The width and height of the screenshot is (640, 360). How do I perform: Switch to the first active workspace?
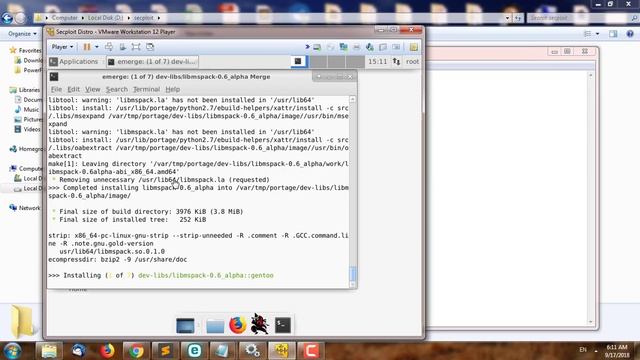click(x=299, y=62)
